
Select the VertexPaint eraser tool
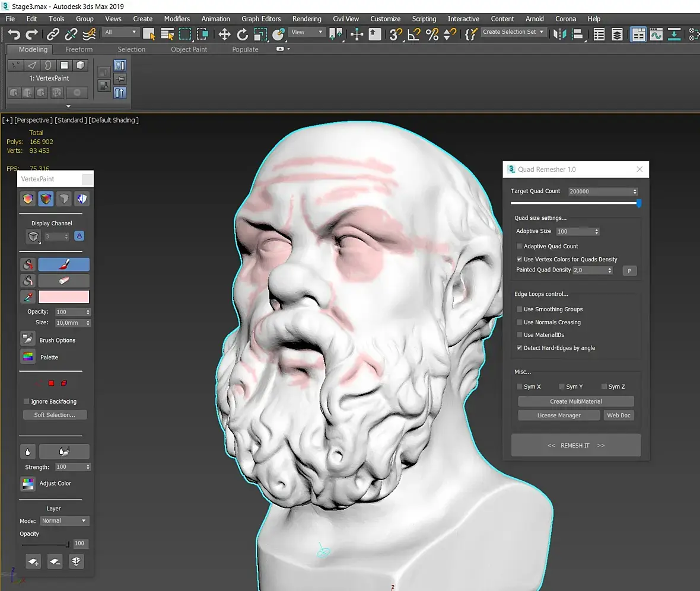click(63, 280)
